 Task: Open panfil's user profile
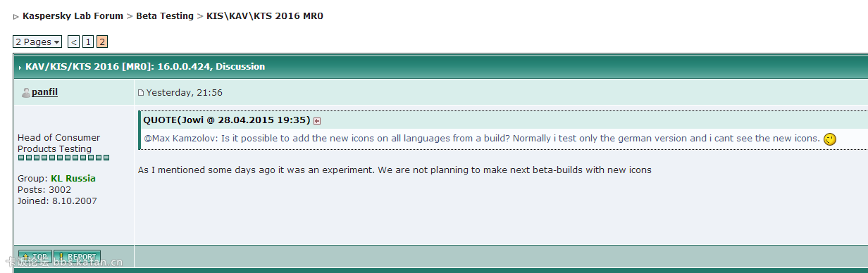click(44, 92)
